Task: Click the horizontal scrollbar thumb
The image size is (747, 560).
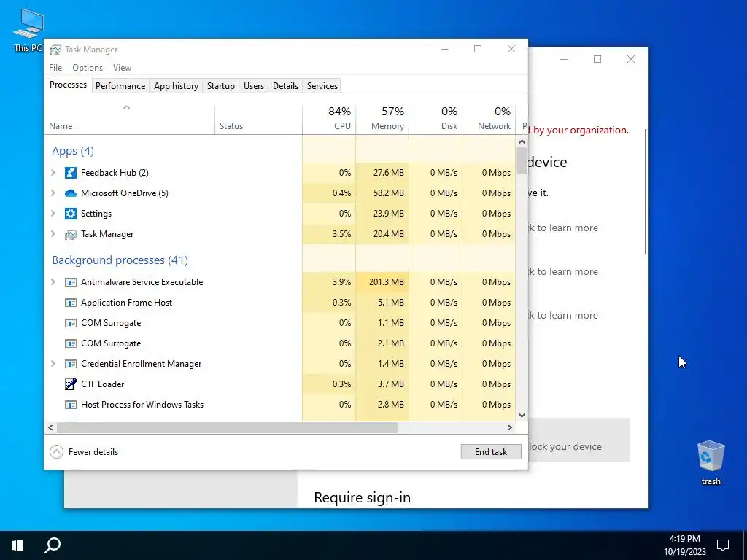Action: click(x=227, y=427)
